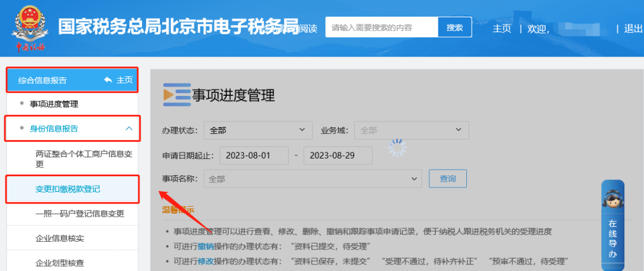Click the search box in the header
The height and width of the screenshot is (271, 644).
[382, 27]
